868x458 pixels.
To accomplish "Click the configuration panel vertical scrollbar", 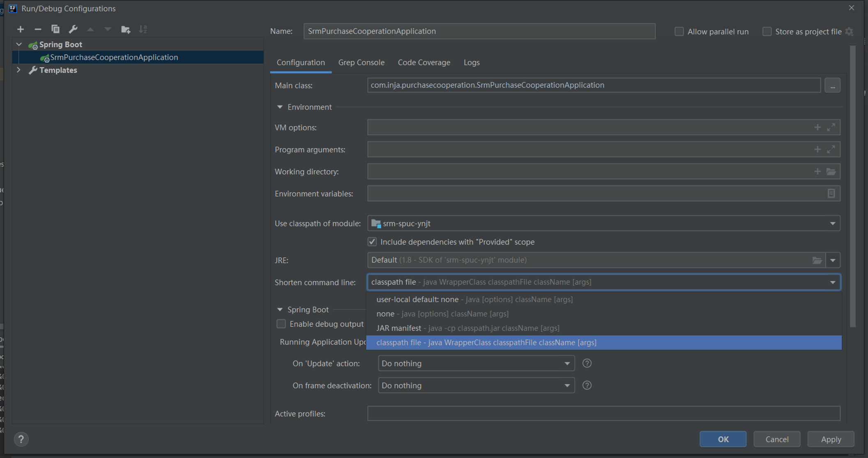I will [x=853, y=187].
